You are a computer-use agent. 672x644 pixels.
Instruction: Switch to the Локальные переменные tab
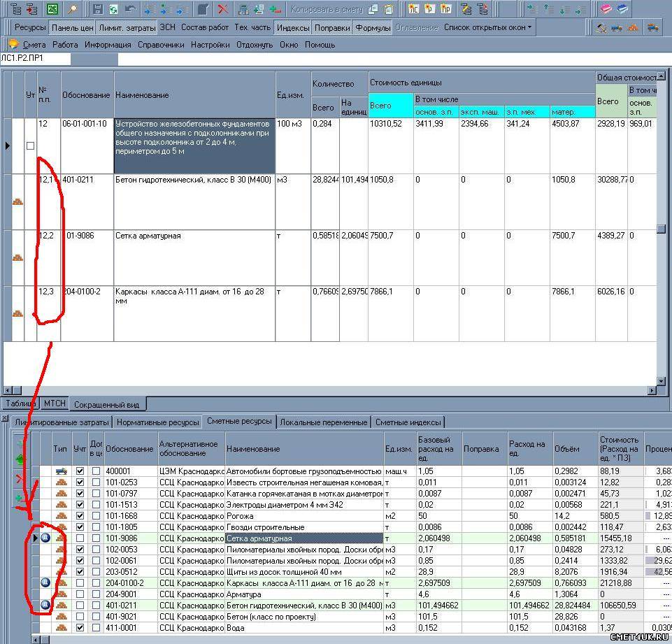[x=324, y=422]
